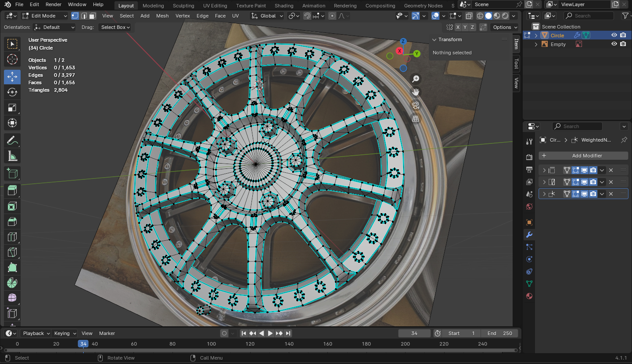Expand the Empty object in outliner
632x364 pixels.
(536, 44)
